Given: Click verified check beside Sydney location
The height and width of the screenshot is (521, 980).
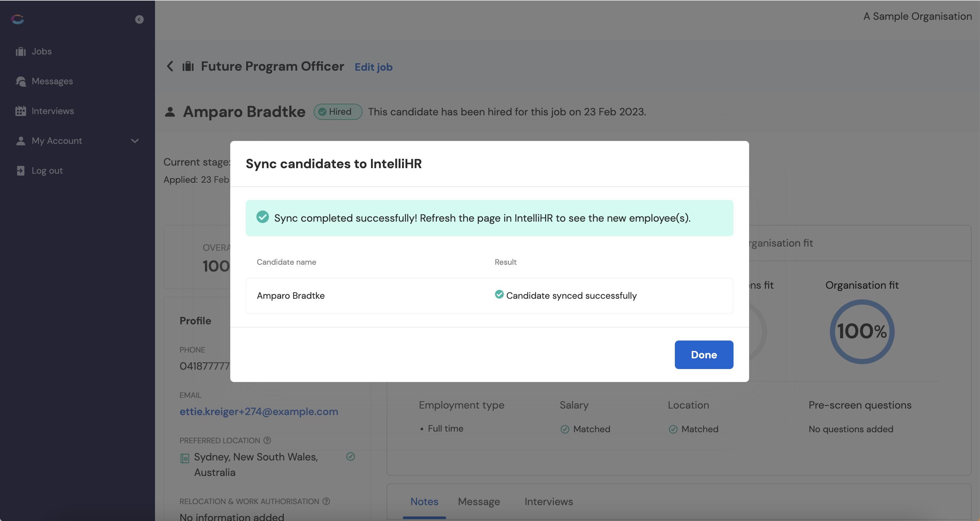Looking at the screenshot, I should pos(350,457).
